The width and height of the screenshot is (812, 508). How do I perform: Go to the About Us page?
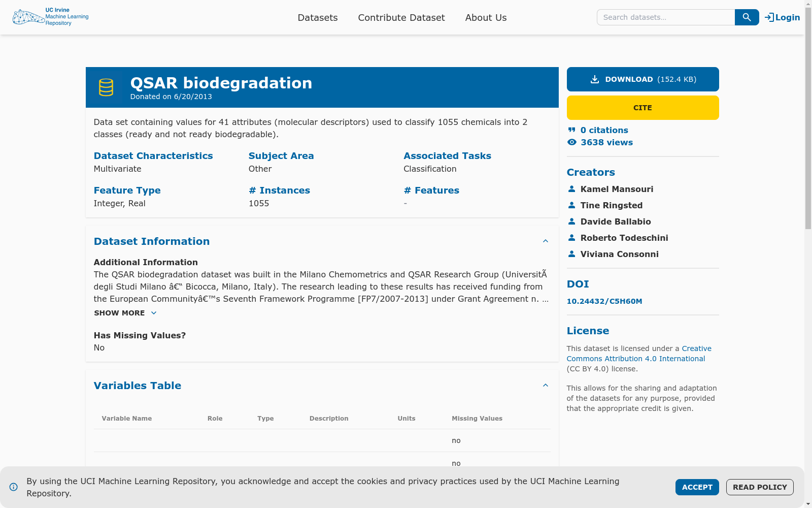pos(486,18)
